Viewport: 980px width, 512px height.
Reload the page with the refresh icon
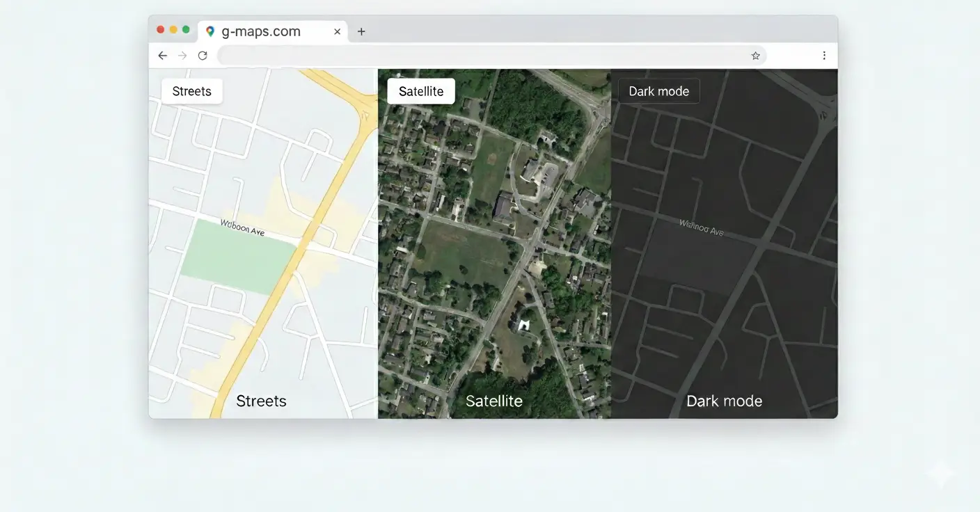pyautogui.click(x=203, y=56)
